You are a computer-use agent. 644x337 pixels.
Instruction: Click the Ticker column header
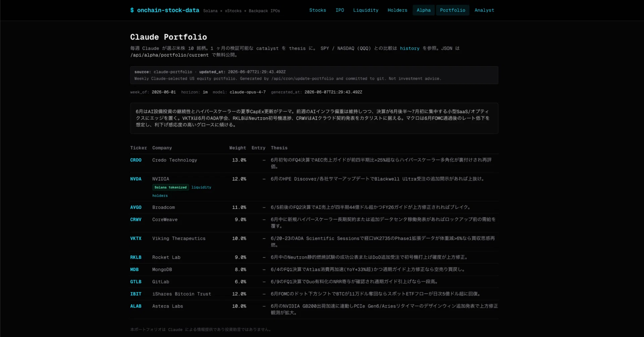point(139,148)
